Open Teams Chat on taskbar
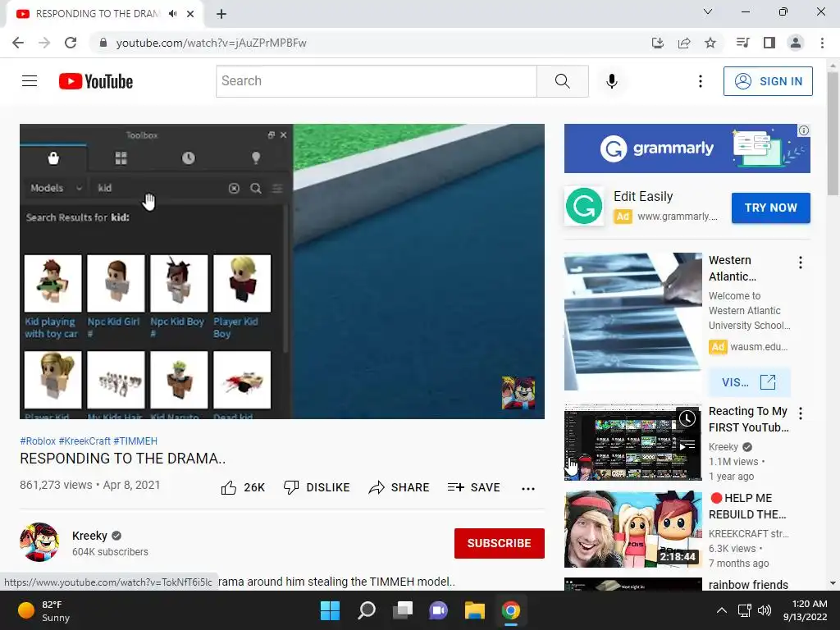 [x=438, y=610]
